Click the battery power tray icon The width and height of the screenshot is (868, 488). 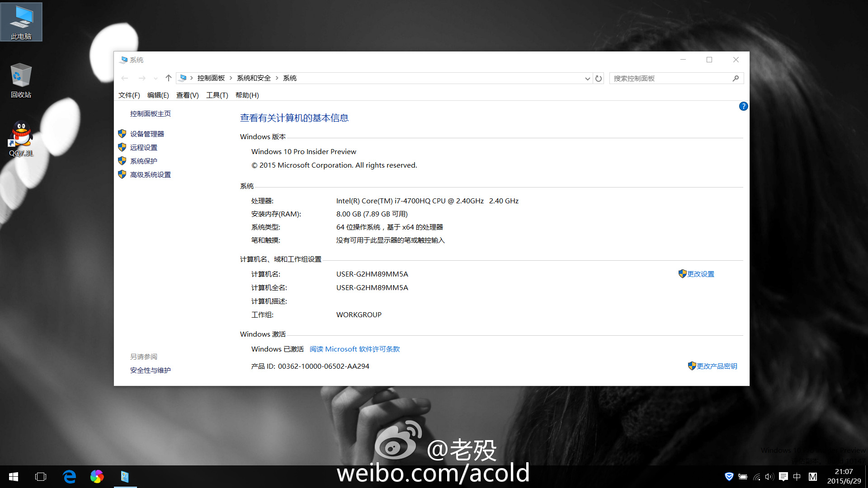[x=742, y=477]
